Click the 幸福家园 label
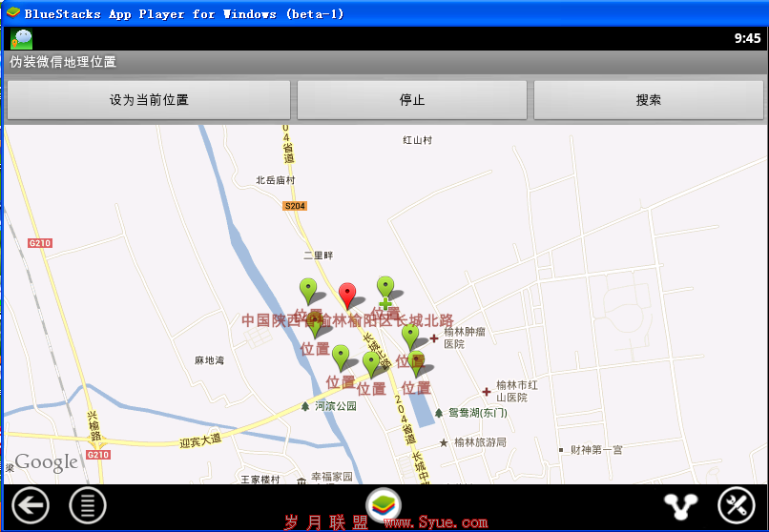The width and height of the screenshot is (769, 532). pos(332,476)
